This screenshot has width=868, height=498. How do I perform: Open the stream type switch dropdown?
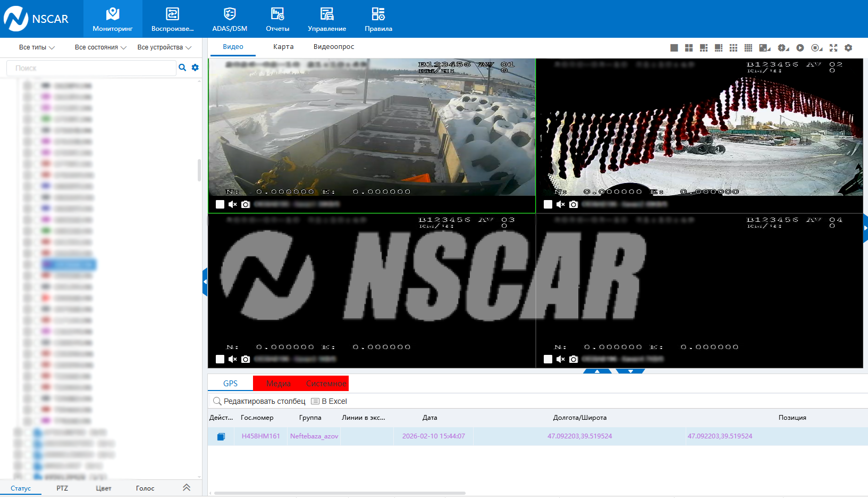pyautogui.click(x=783, y=48)
